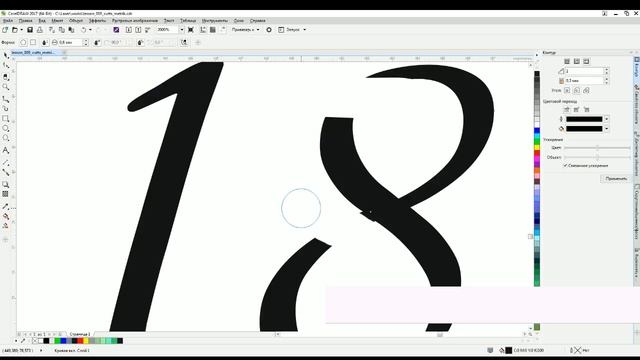The width and height of the screenshot is (640, 360).
Task: Click the contour offset input field
Action: [x=584, y=81]
